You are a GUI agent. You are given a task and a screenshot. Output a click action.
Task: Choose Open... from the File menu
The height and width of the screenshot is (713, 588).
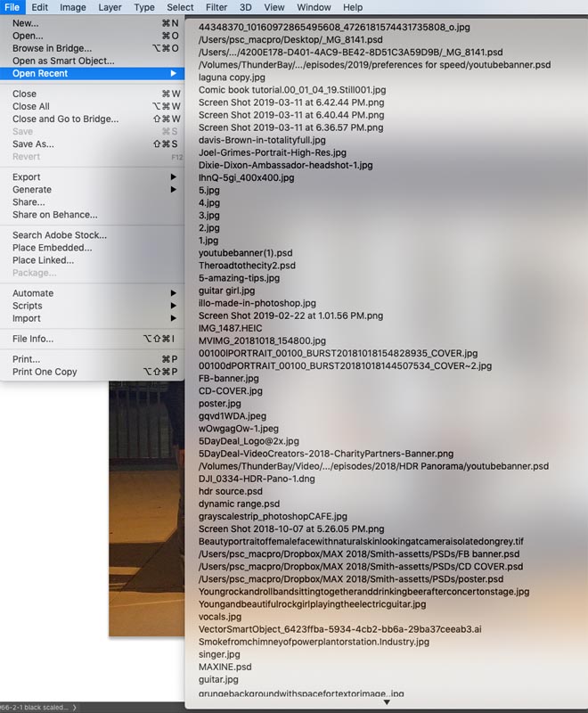pyautogui.click(x=93, y=36)
